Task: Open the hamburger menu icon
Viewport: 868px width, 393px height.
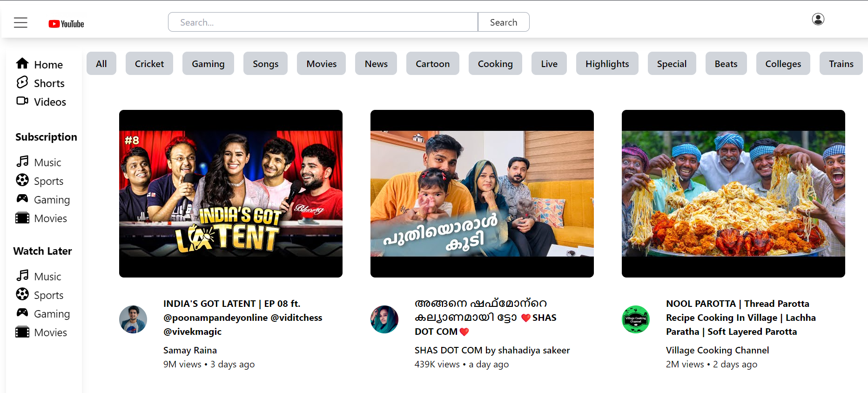Action: (x=20, y=22)
